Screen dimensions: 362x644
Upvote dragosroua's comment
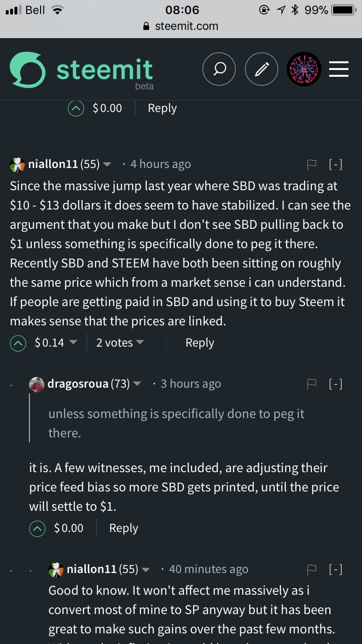(37, 529)
